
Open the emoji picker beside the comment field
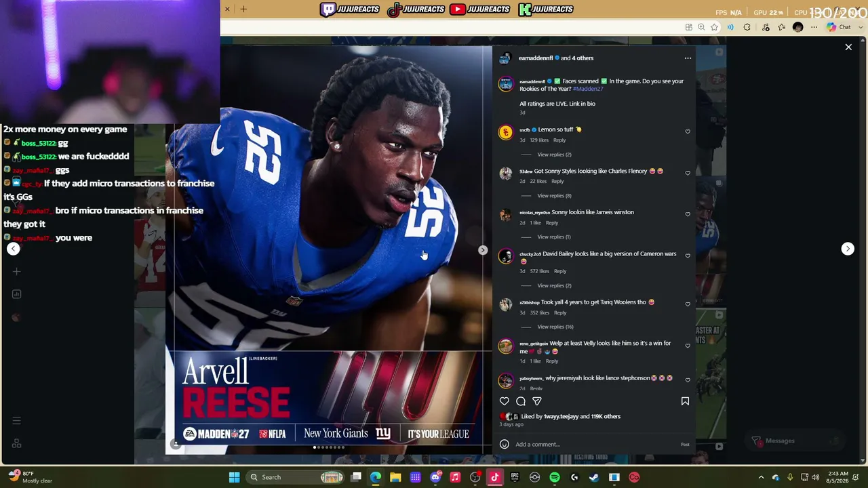pos(504,445)
